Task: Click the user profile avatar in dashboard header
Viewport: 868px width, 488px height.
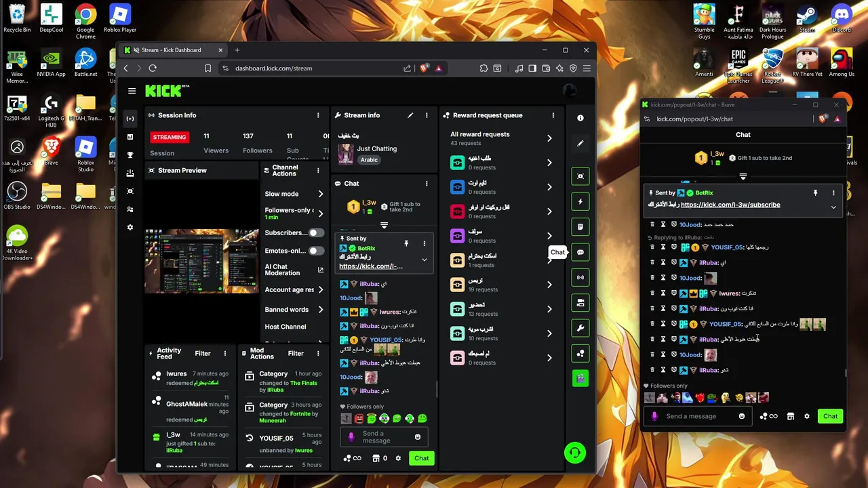Action: pyautogui.click(x=570, y=91)
